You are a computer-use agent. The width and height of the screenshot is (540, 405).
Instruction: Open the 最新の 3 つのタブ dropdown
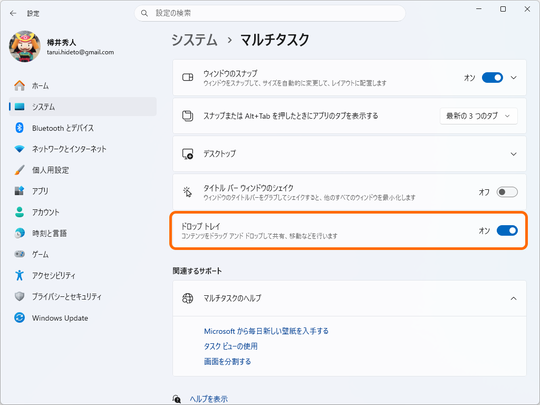[x=478, y=116]
